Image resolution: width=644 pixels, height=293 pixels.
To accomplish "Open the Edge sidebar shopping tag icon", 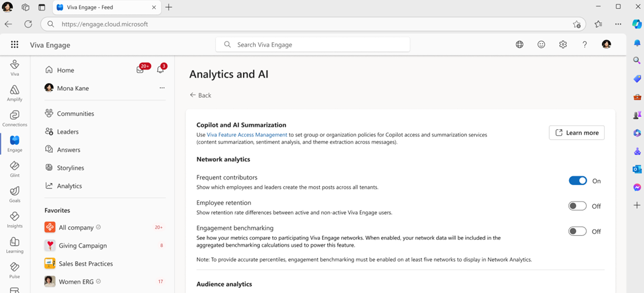I will (x=637, y=79).
